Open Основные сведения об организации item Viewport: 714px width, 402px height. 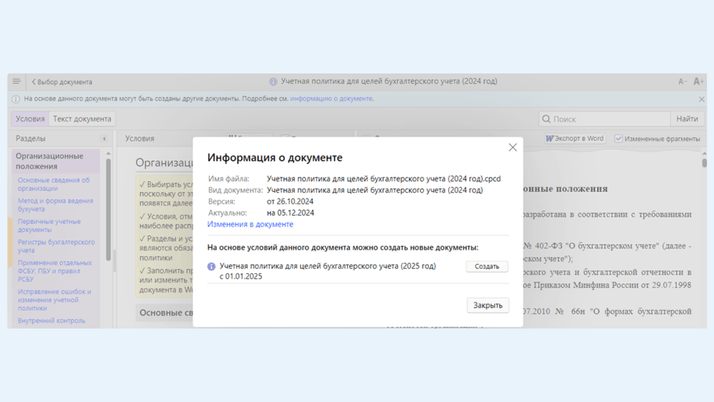53,184
